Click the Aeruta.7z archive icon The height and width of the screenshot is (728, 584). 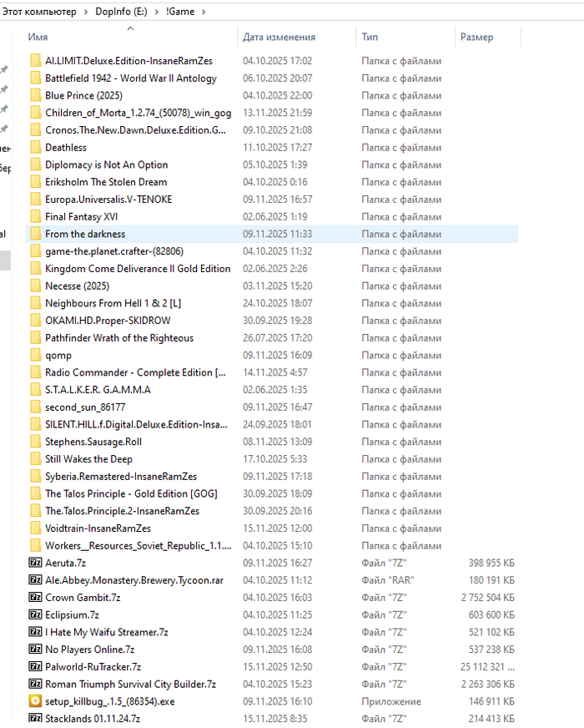(x=35, y=563)
